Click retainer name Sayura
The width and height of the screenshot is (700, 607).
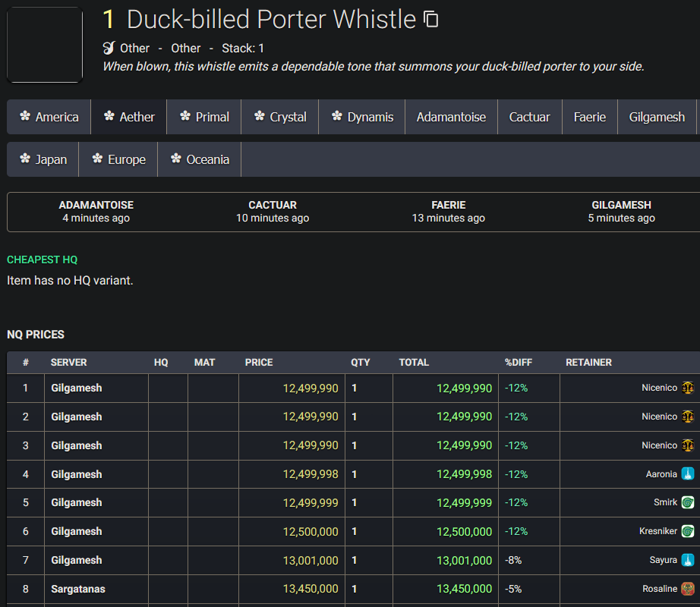663,560
